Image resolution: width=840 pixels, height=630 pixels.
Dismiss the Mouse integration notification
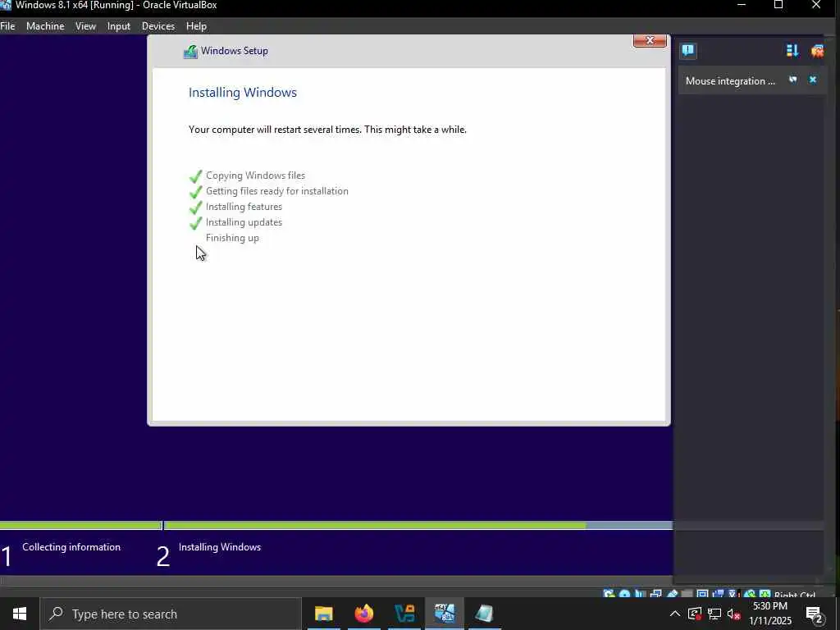pyautogui.click(x=813, y=80)
